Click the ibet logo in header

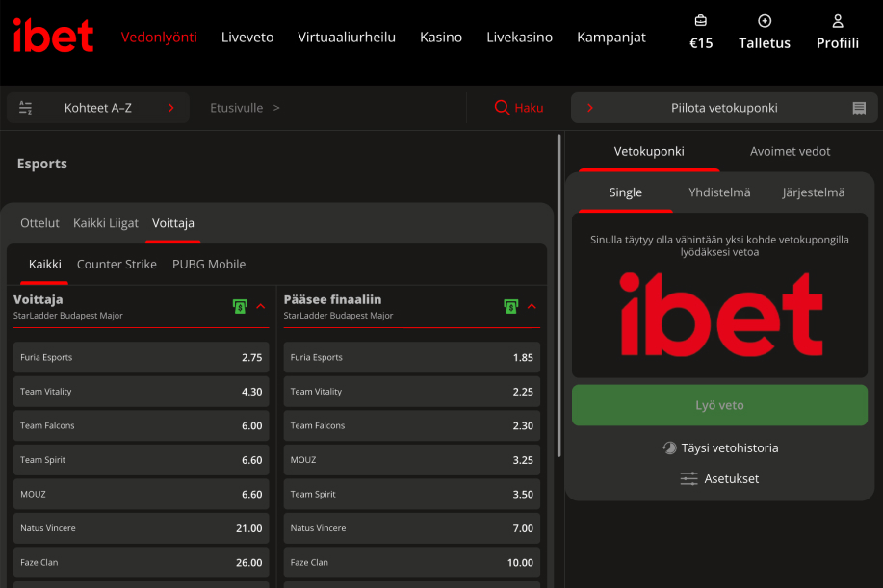coord(54,37)
